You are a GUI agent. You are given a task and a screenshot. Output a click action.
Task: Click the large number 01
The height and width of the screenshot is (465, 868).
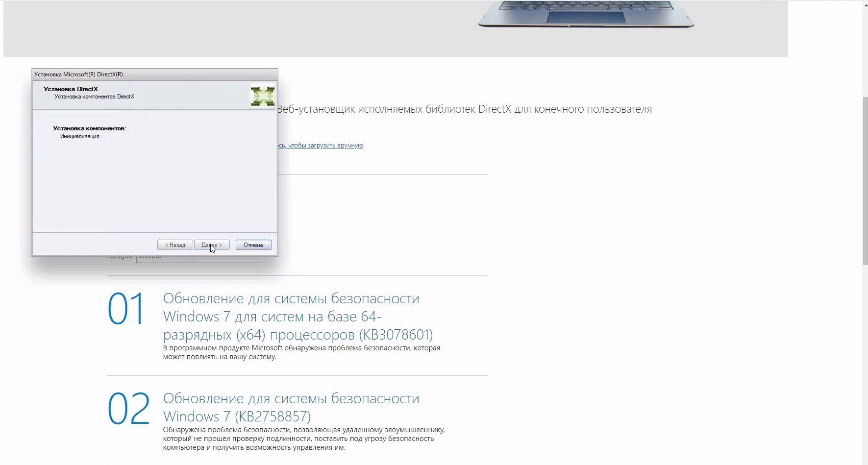[x=126, y=309]
